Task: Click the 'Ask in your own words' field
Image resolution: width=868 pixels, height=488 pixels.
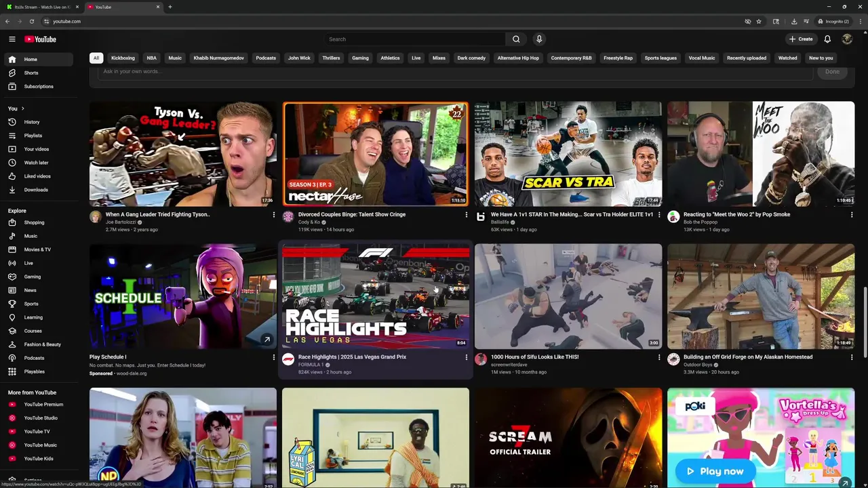Action: 454,71
